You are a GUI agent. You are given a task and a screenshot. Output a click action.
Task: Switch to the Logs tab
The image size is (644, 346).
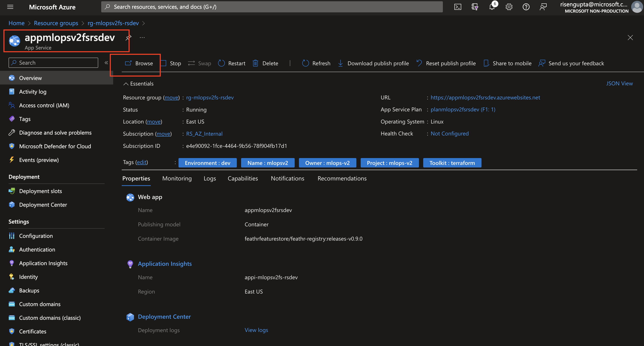click(x=210, y=178)
